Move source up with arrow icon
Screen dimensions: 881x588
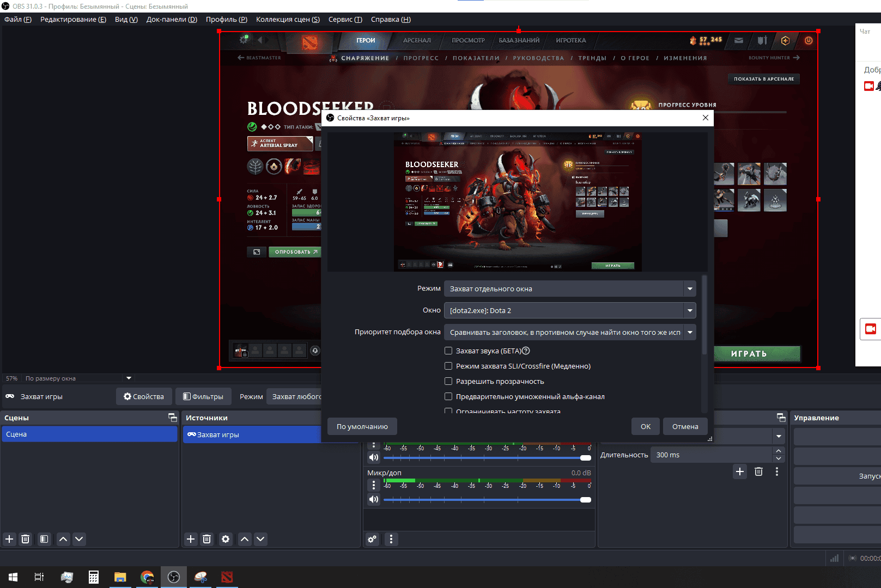click(x=245, y=539)
